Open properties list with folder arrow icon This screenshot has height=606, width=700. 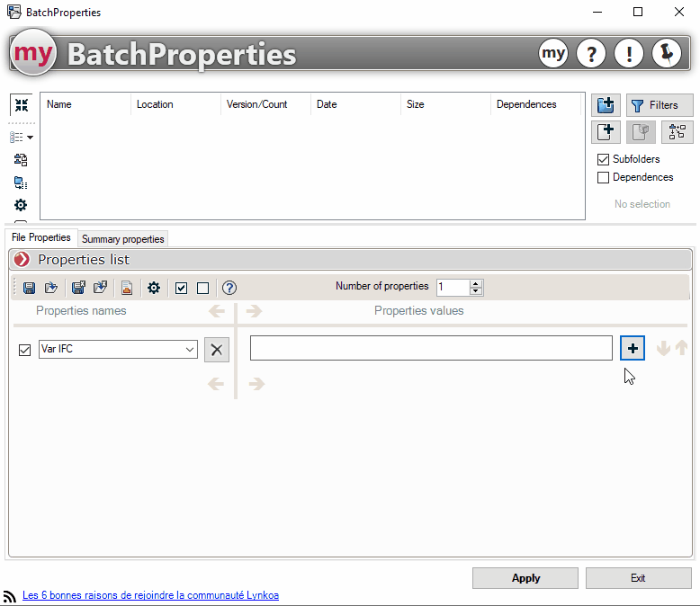51,288
